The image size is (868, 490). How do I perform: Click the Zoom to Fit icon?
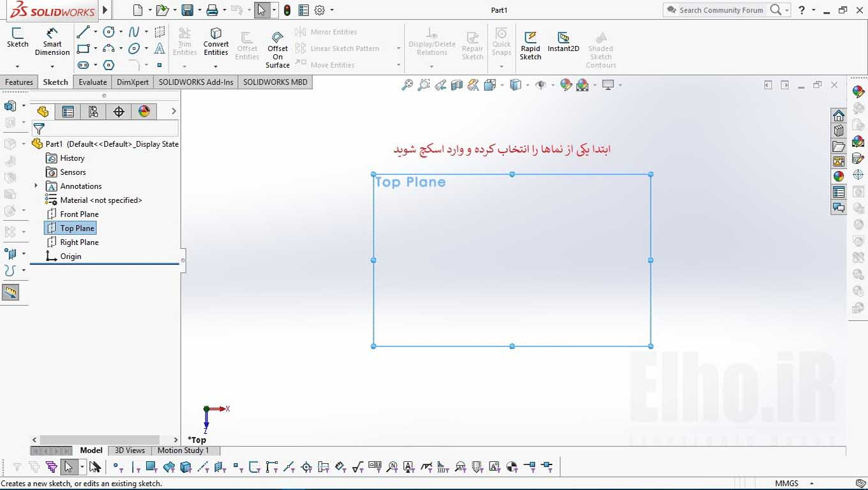pyautogui.click(x=407, y=85)
